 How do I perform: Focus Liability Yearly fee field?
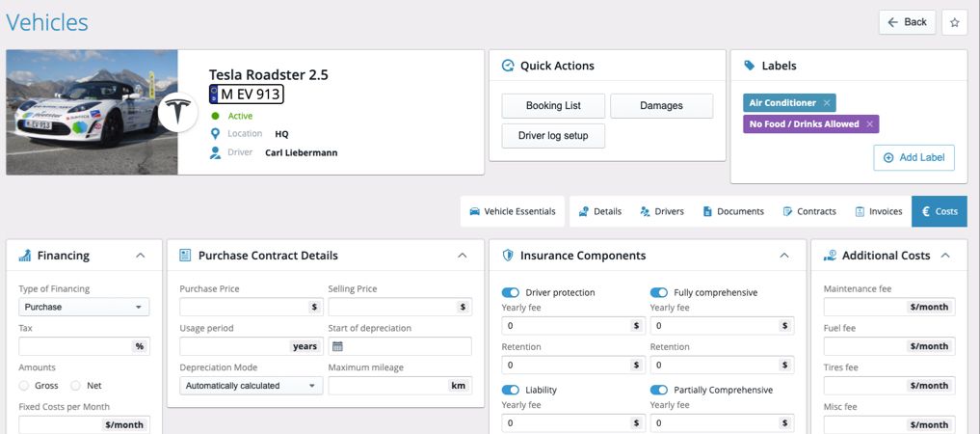tap(573, 423)
